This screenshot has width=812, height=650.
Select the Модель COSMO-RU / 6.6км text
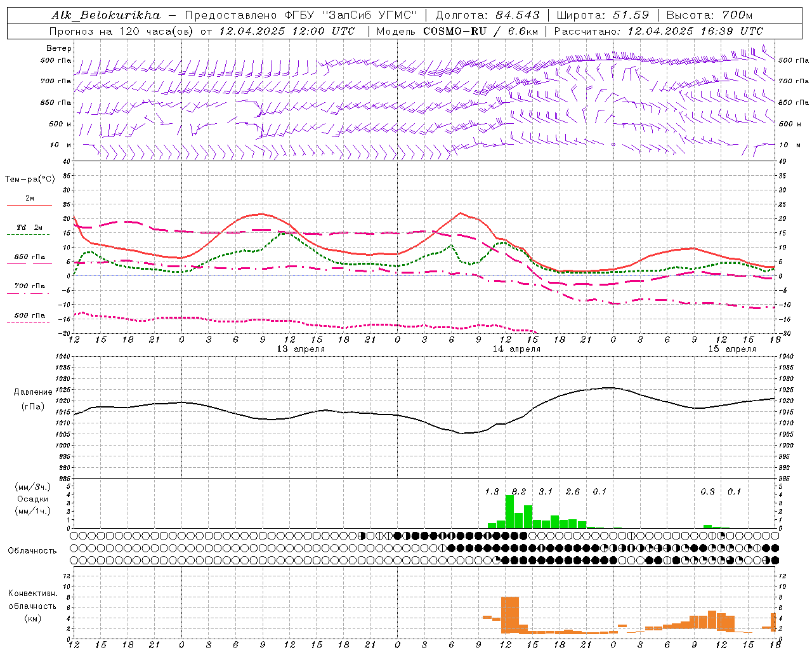tap(457, 30)
